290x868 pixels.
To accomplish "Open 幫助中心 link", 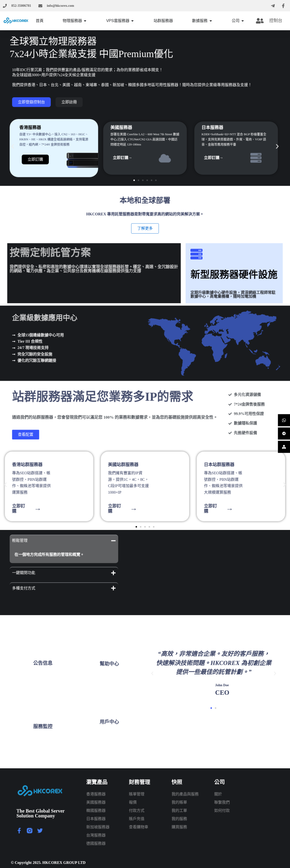I will coord(109,664).
